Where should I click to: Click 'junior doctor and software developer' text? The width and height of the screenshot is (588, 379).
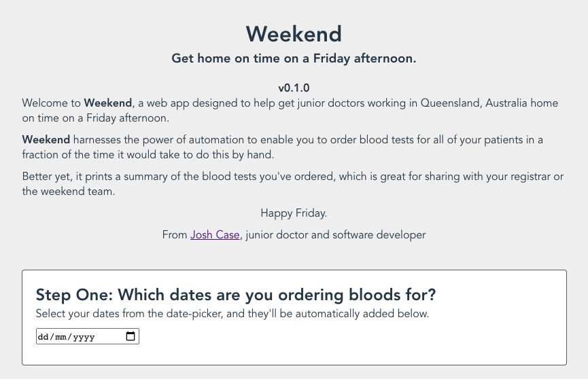pos(336,235)
